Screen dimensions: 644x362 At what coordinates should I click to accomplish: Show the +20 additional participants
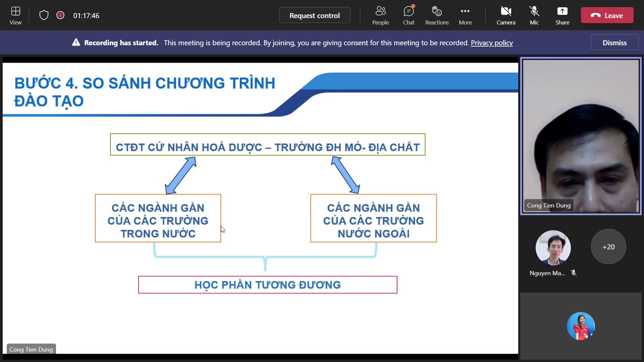[x=608, y=247]
